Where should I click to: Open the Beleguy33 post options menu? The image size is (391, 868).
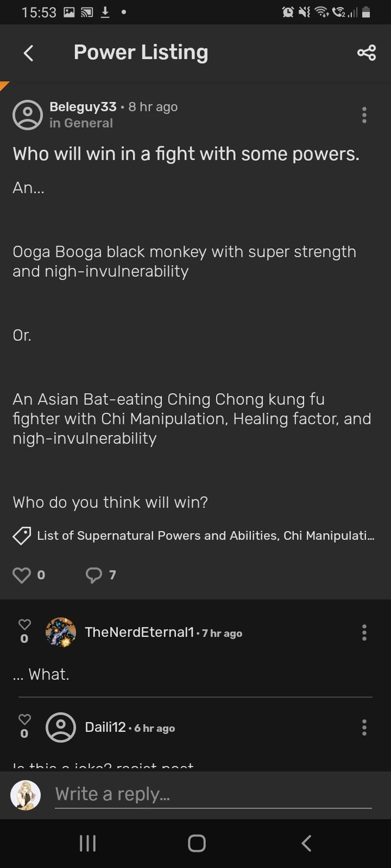[364, 115]
